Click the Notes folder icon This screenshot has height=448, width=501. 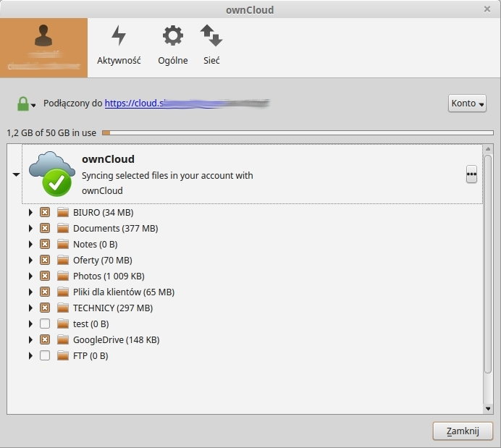tap(63, 244)
